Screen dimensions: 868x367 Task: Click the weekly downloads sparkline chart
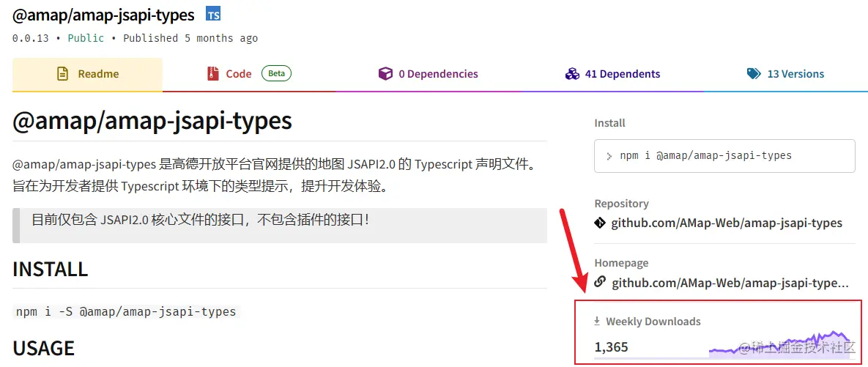click(x=780, y=344)
